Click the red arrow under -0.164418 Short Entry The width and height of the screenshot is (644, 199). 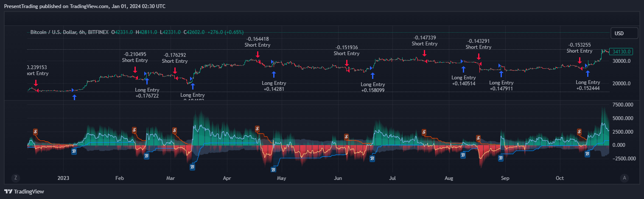click(x=258, y=54)
